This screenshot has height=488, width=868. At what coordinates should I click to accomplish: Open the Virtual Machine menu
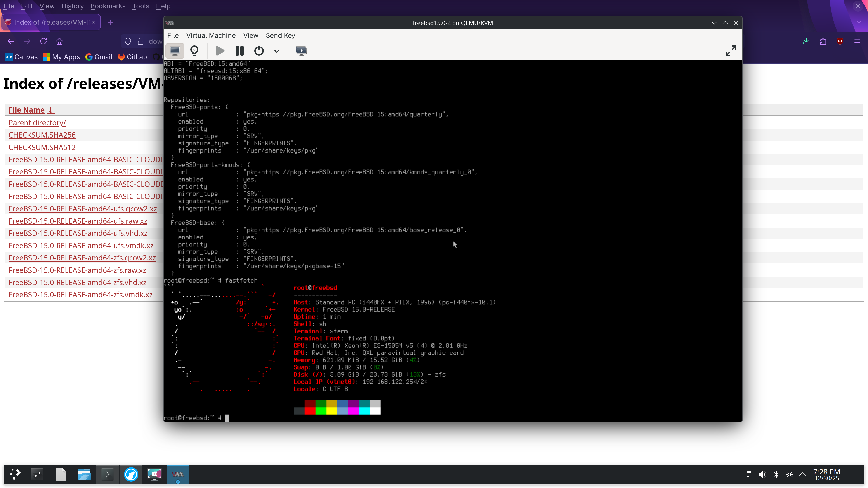pyautogui.click(x=211, y=35)
